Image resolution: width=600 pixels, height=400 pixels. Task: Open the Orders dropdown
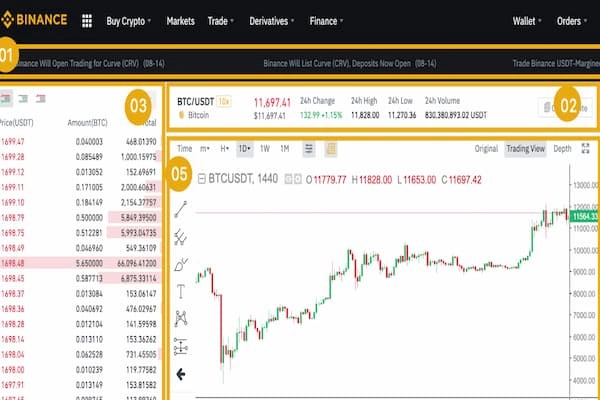pos(572,21)
